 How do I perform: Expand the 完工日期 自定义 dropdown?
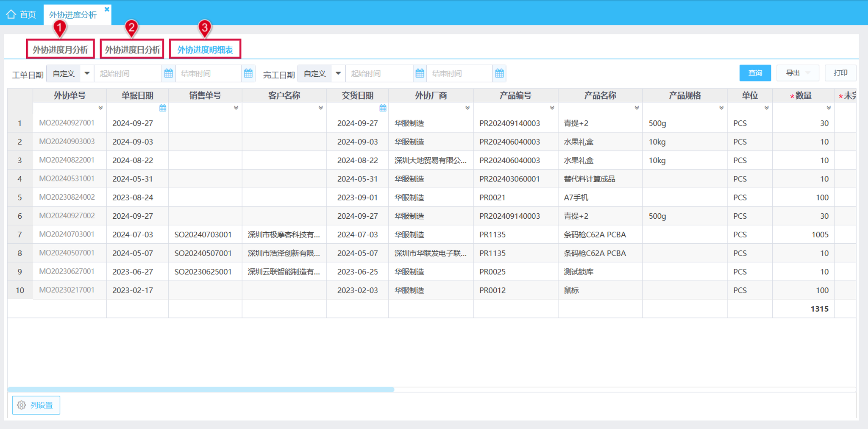coord(338,73)
